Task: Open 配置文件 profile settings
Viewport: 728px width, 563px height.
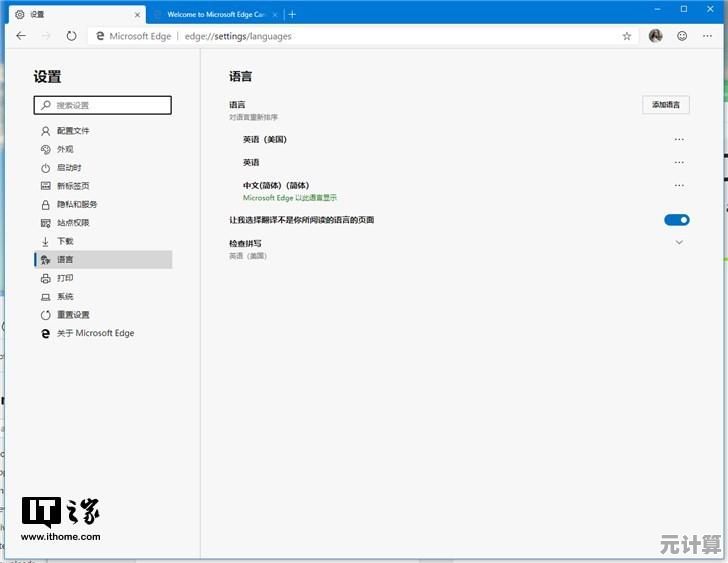Action: pos(103,131)
